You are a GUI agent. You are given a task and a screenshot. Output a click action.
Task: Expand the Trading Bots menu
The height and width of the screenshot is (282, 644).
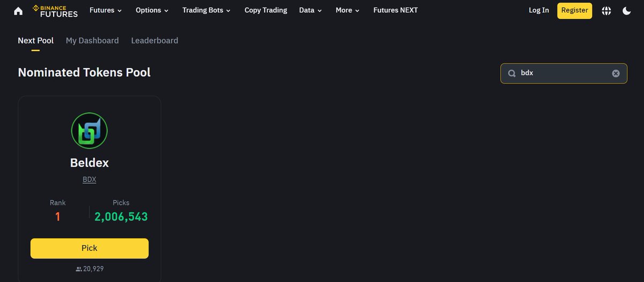pyautogui.click(x=207, y=10)
